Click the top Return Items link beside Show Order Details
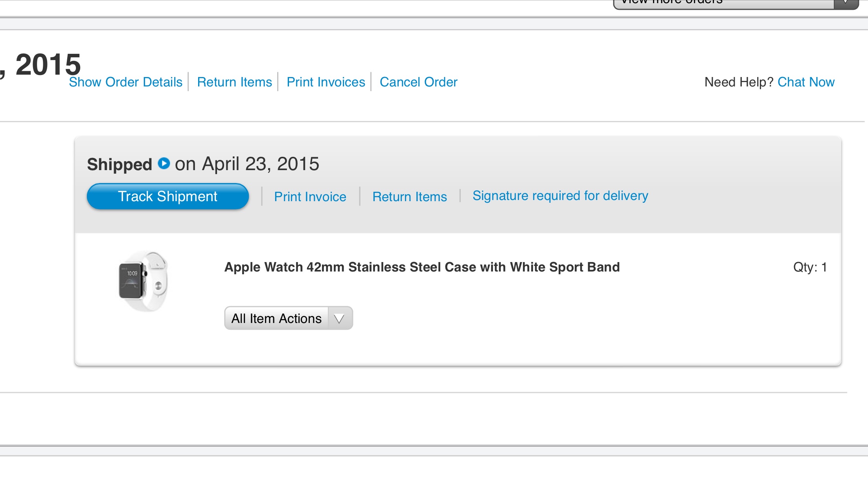This screenshot has width=868, height=488. 234,82
